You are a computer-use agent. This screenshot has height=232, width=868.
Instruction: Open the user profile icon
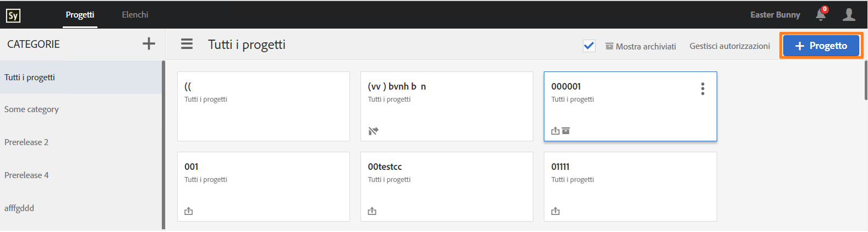tap(849, 15)
